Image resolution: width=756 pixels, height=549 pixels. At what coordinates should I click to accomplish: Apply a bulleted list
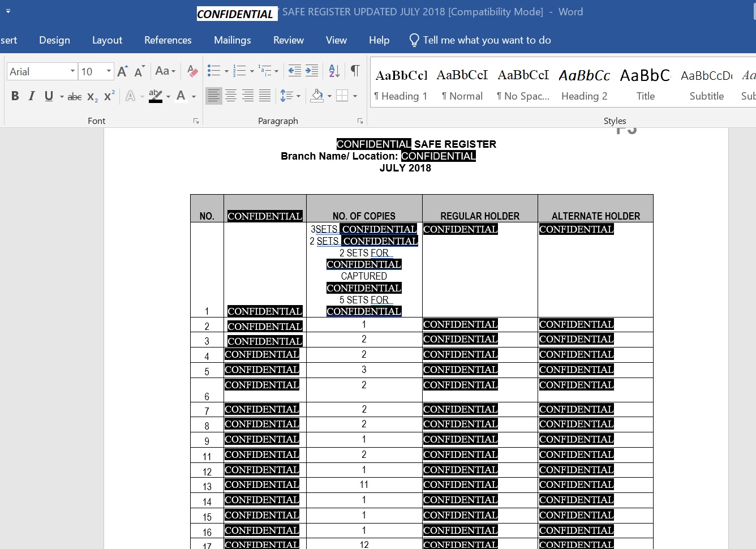213,71
